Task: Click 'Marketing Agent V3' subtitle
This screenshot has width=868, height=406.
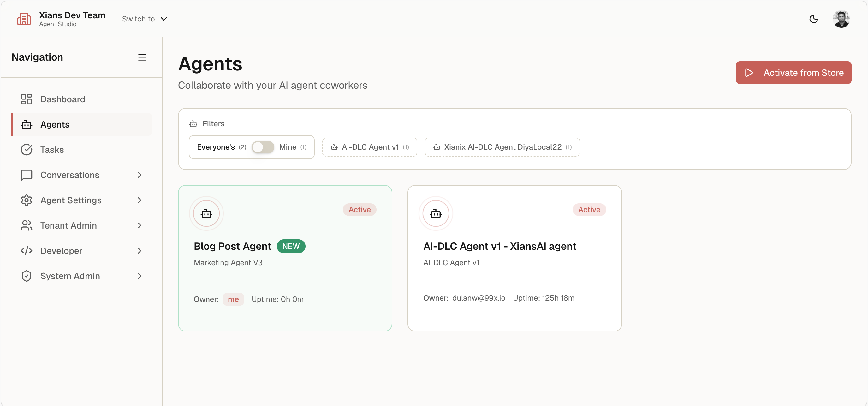Action: pyautogui.click(x=228, y=262)
